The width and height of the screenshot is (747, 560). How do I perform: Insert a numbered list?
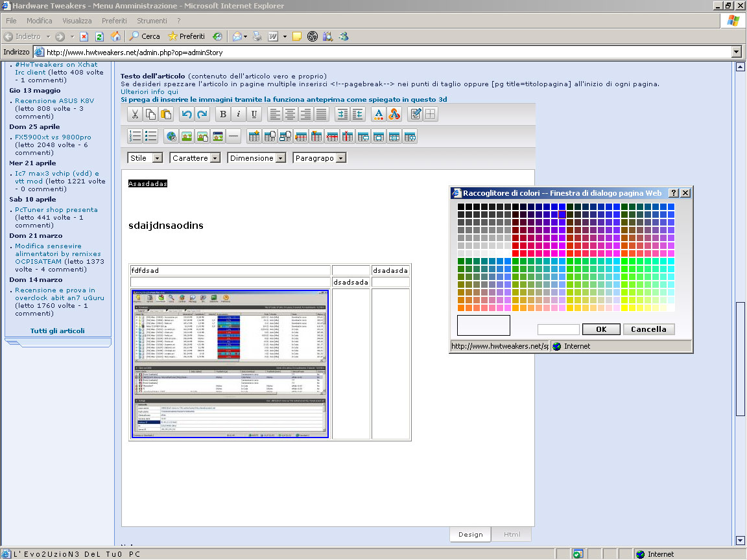tap(135, 136)
